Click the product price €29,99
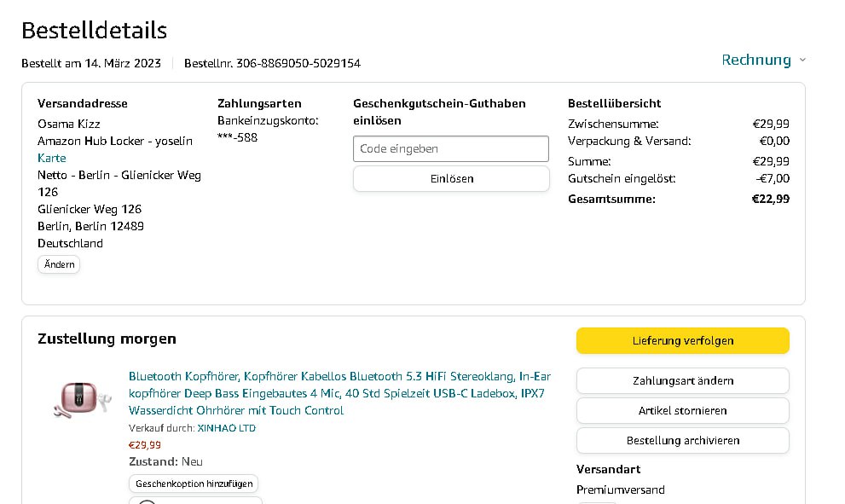This screenshot has width=845, height=504. pyautogui.click(x=144, y=444)
